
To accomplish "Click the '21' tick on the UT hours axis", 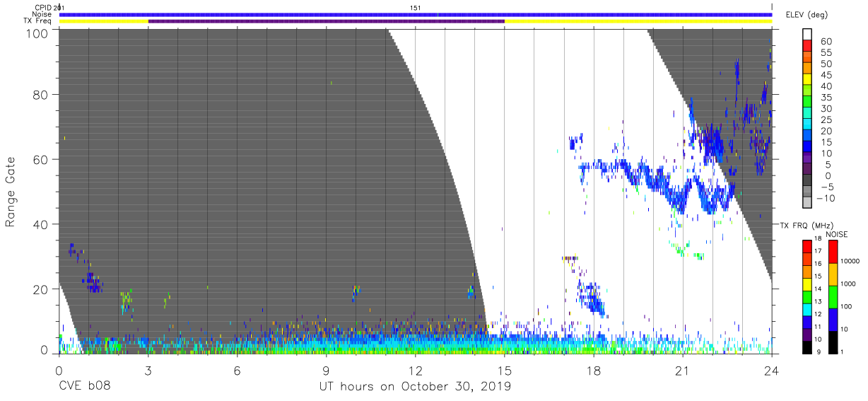I will 682,369.
